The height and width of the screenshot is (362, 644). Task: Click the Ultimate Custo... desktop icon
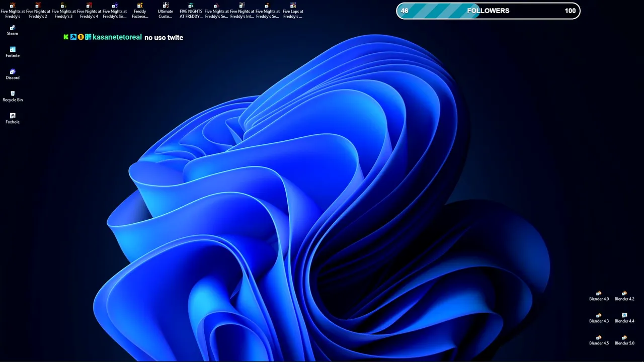(x=166, y=11)
